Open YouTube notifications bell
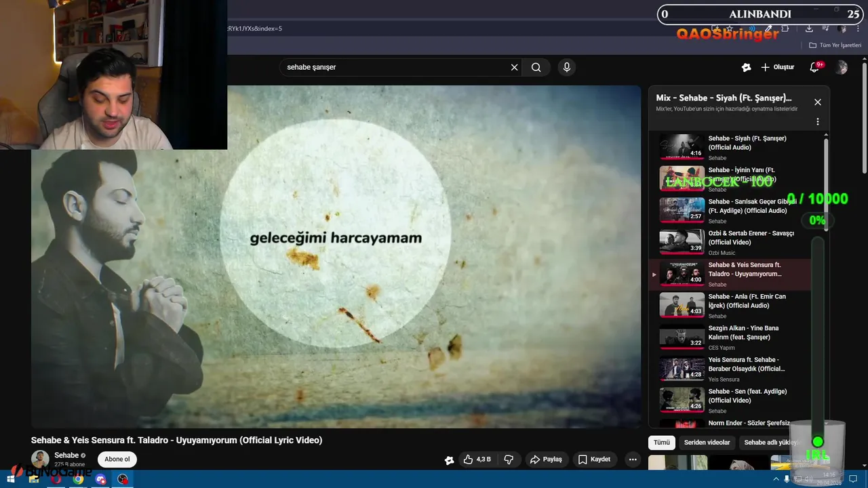868x488 pixels. tap(815, 67)
